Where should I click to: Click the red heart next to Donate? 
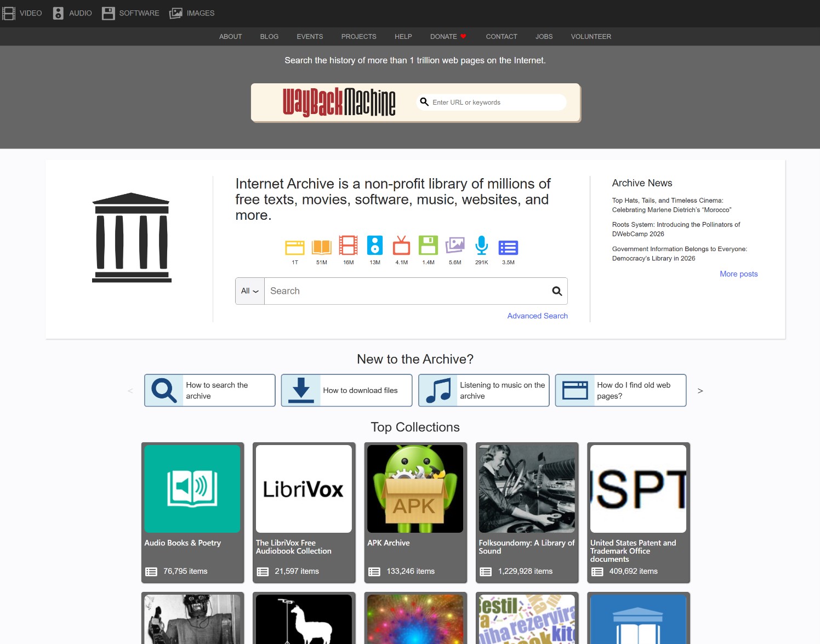(x=463, y=37)
